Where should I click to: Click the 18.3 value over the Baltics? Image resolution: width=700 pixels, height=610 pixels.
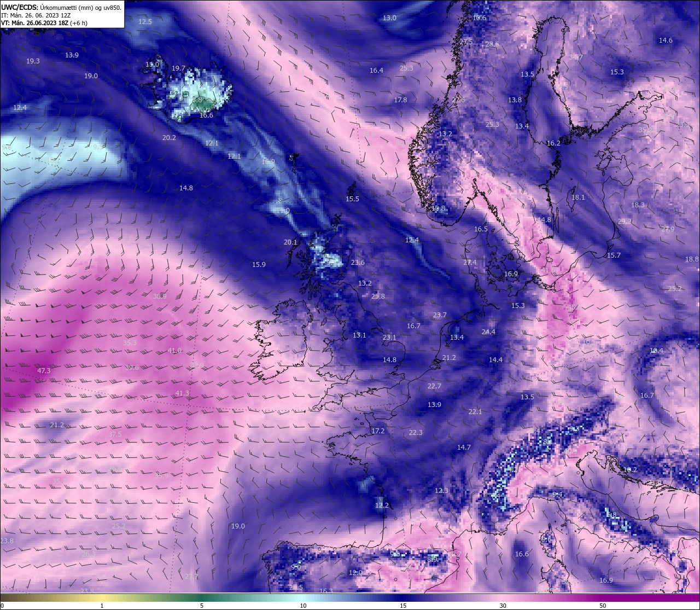[x=638, y=205]
